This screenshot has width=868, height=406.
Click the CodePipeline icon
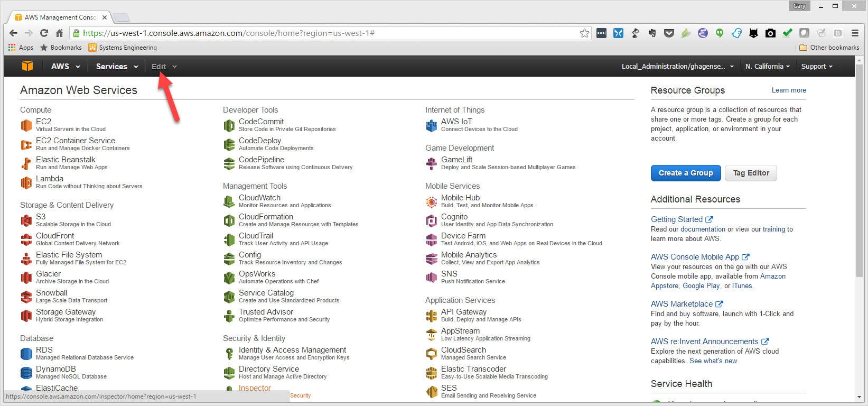[229, 163]
